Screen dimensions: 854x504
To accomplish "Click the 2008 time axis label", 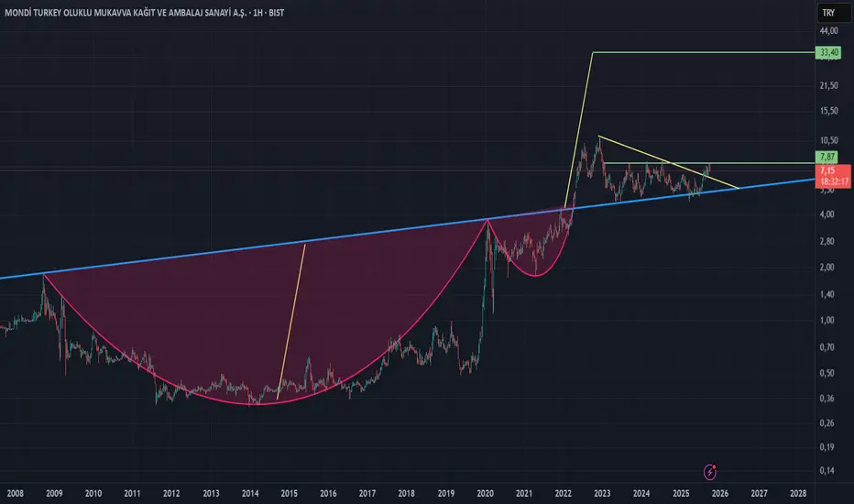I will [x=16, y=494].
